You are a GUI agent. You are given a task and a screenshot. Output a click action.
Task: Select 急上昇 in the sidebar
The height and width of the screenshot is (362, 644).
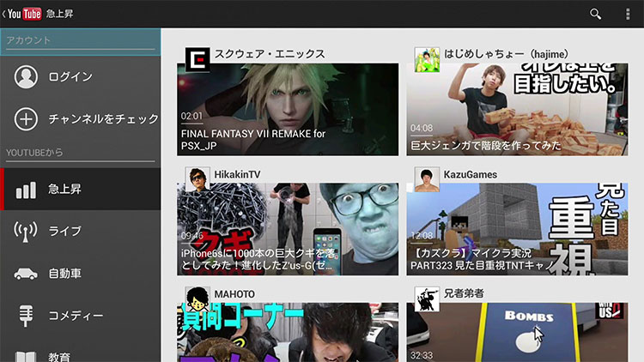pyautogui.click(x=81, y=189)
